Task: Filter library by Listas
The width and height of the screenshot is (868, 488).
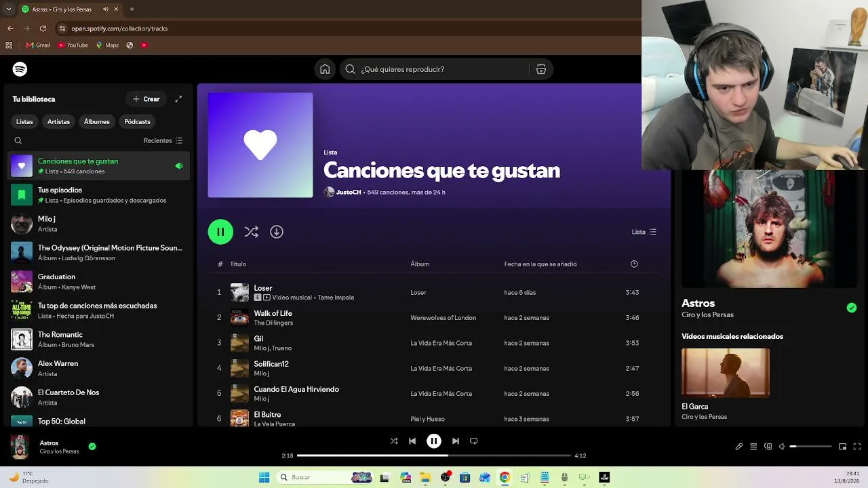Action: click(24, 122)
